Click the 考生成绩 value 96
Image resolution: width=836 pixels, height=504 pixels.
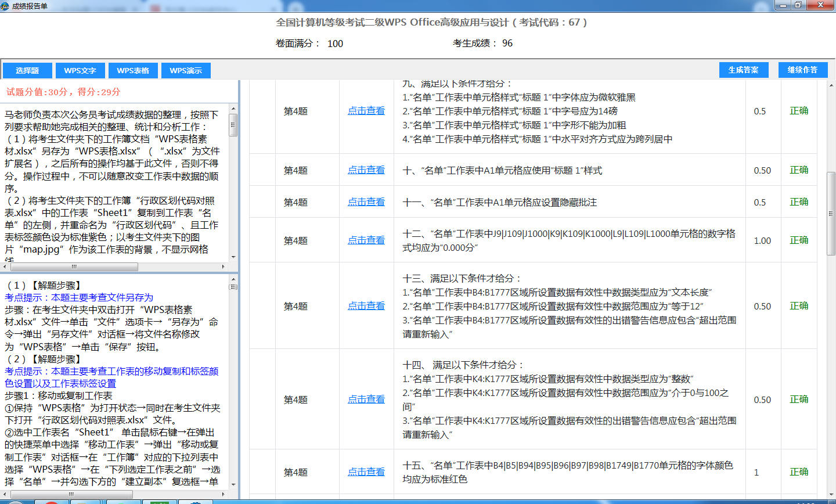(507, 44)
